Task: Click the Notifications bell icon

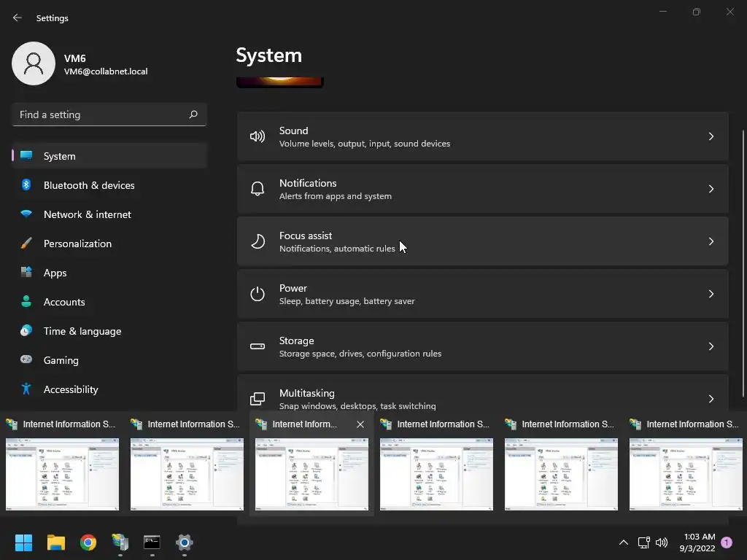Action: tap(258, 189)
